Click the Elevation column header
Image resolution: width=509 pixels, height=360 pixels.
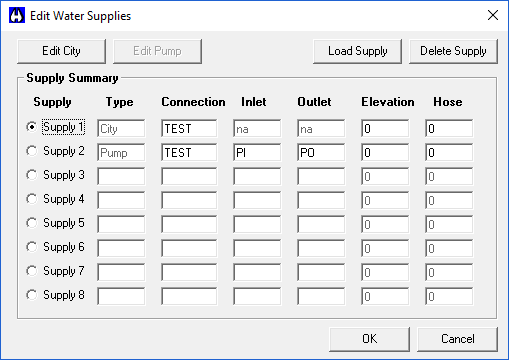coord(388,102)
